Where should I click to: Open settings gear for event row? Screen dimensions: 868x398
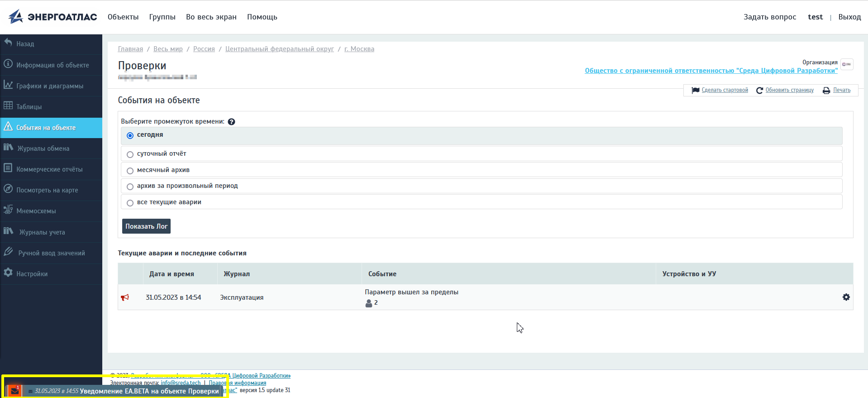846,297
